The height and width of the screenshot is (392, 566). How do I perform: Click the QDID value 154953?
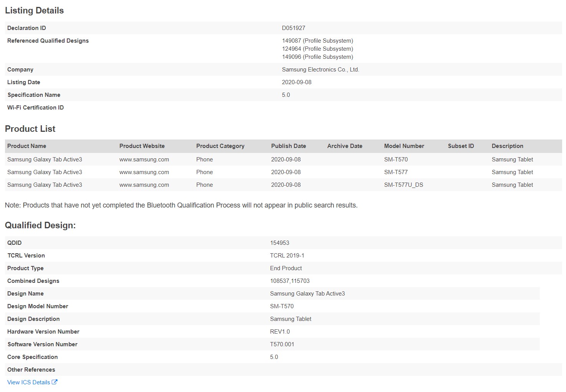click(279, 243)
